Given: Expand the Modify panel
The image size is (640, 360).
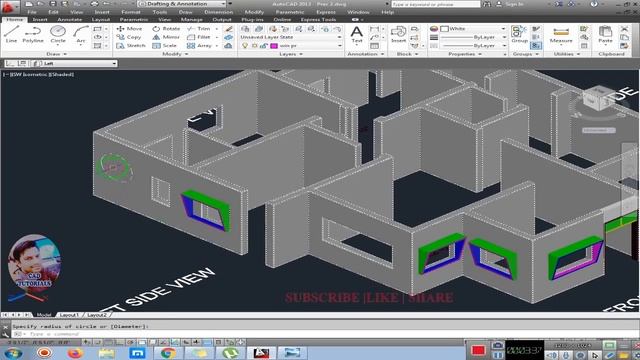Looking at the screenshot, I should pyautogui.click(x=175, y=54).
